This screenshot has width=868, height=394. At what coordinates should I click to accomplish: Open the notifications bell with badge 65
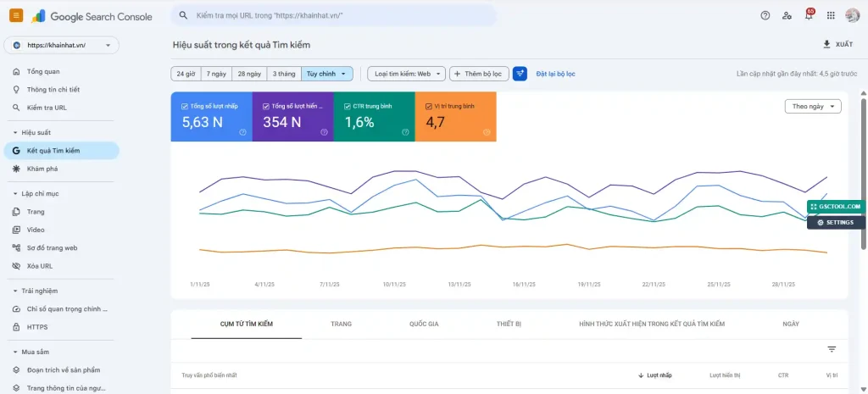(809, 15)
